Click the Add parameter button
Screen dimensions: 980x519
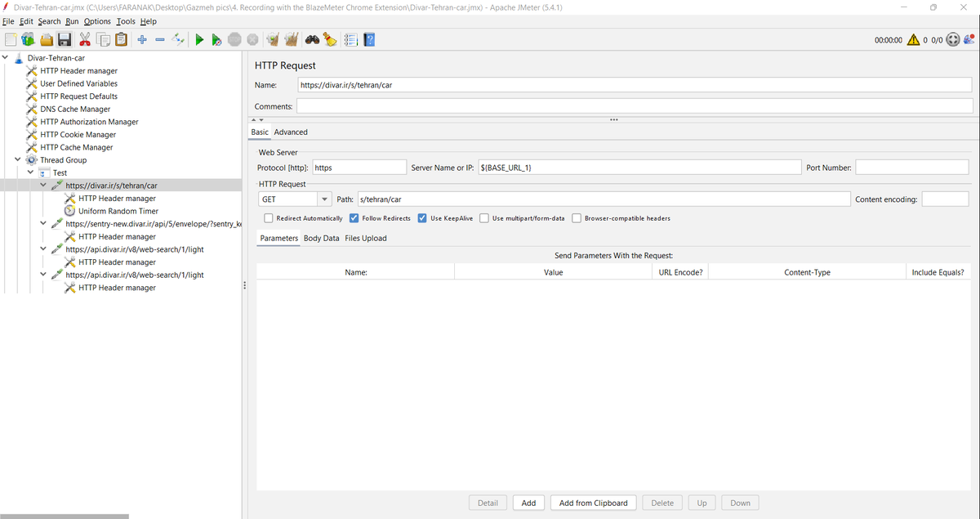[528, 503]
